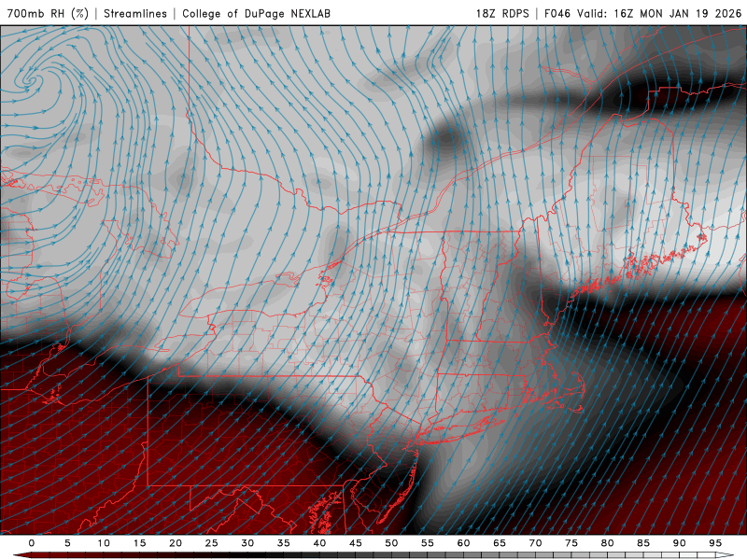This screenshot has height=560, width=747.
Task: Click the '0' value on the color scale
Action: click(x=32, y=543)
